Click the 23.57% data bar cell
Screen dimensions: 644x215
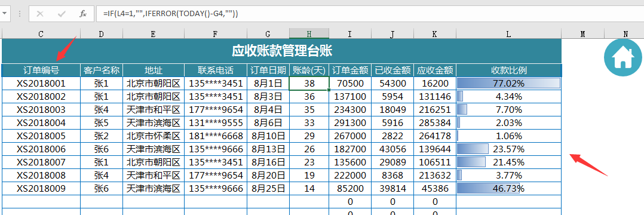coord(508,149)
